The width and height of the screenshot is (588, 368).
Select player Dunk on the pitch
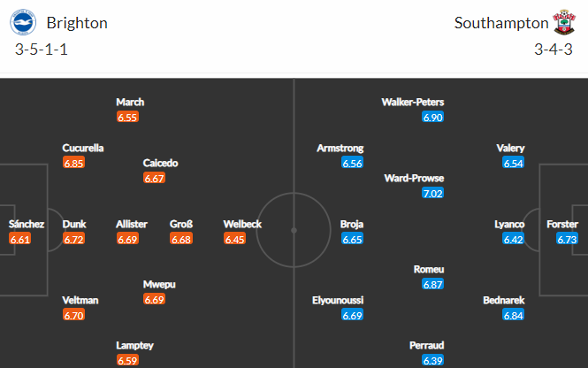point(74,224)
